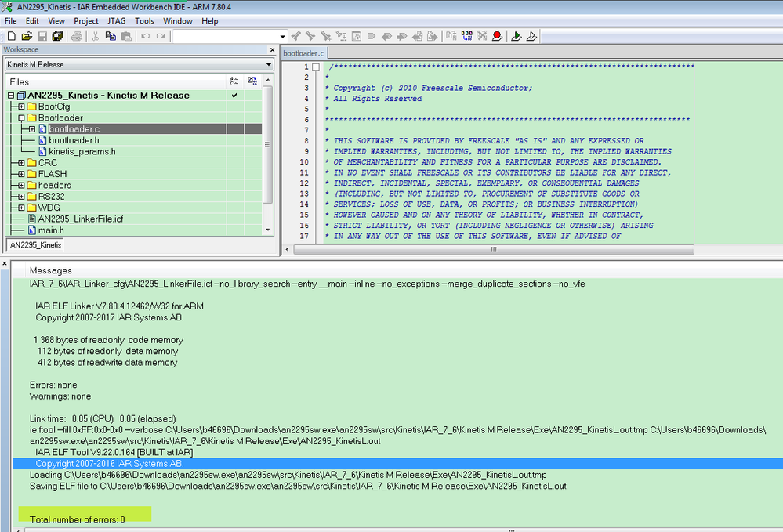Switch to the bootloader.c editor tab
Screen dimensions: 783x532
click(x=303, y=53)
